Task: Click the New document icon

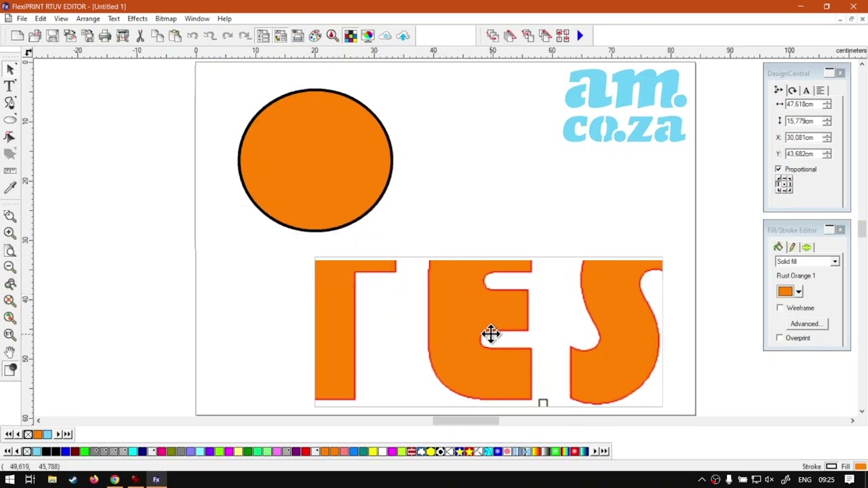Action: point(18,36)
